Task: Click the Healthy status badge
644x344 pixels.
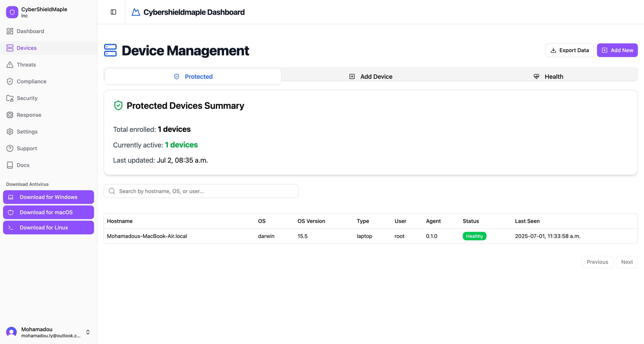Action: pos(474,236)
